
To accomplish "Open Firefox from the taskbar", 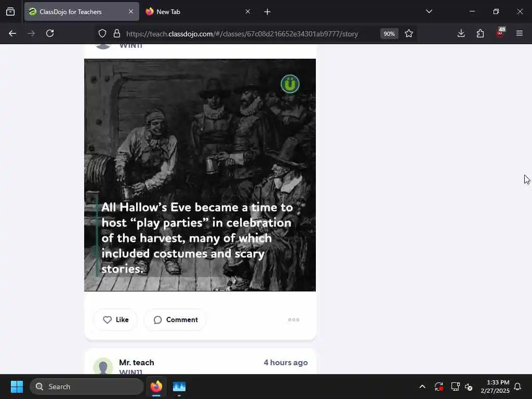I will point(156,387).
